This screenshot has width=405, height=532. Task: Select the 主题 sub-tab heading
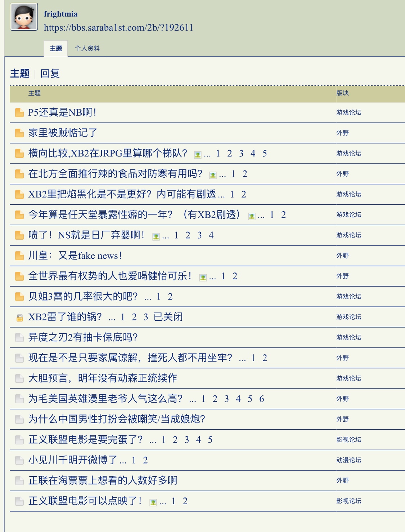coord(20,74)
